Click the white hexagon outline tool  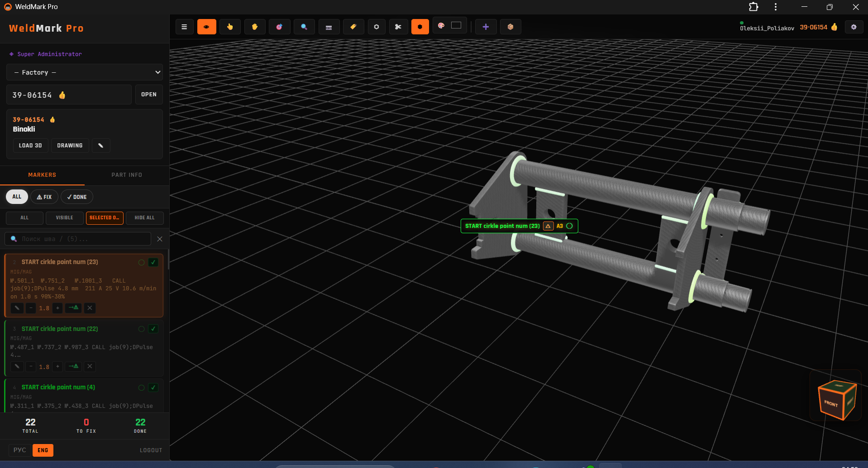(376, 27)
